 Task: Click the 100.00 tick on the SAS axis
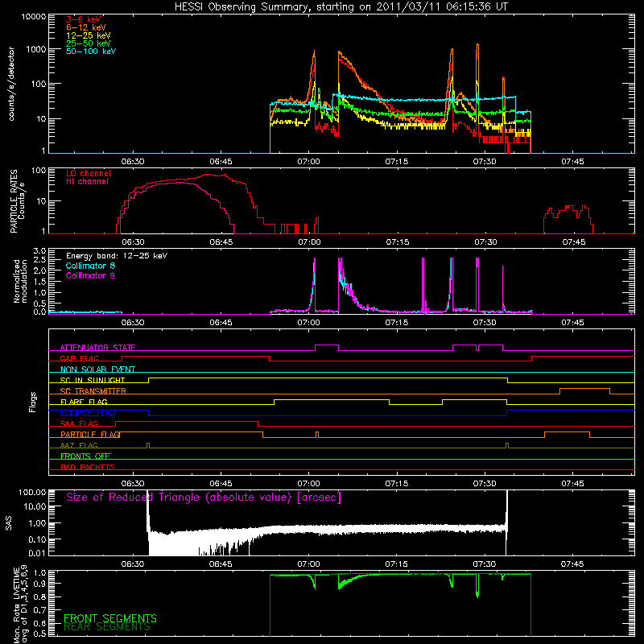32,492
